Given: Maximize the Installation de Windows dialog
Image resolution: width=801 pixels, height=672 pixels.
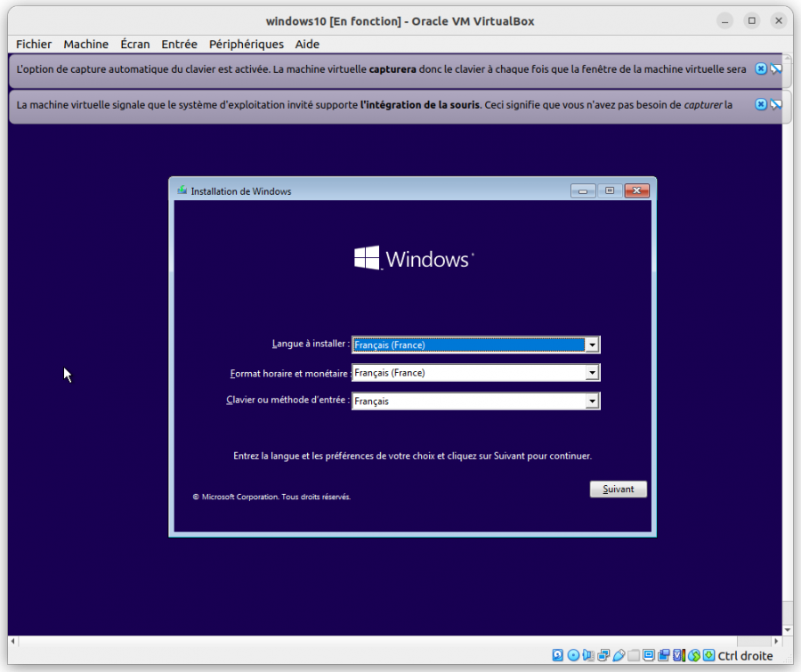Looking at the screenshot, I should tap(610, 190).
